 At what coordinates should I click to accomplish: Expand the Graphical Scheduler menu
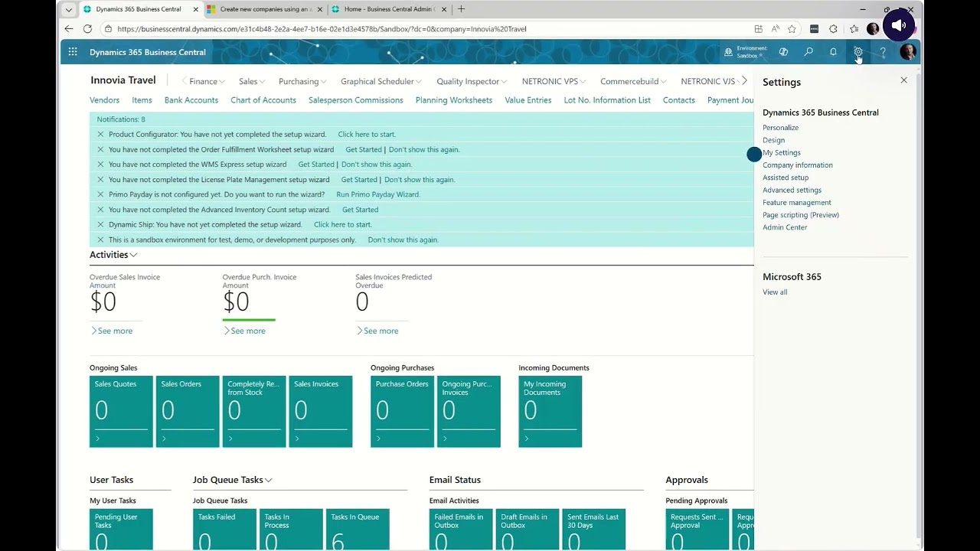(381, 81)
